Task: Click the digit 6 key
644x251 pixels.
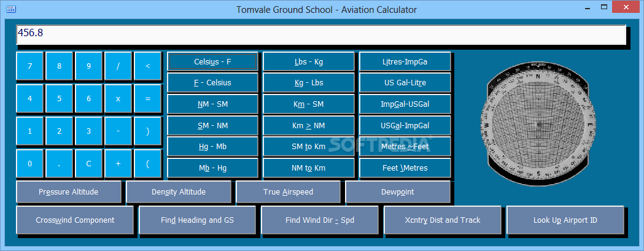Action: (89, 99)
